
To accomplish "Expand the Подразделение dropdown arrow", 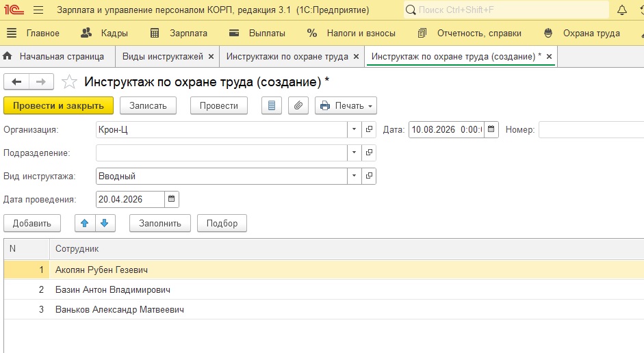I will (354, 153).
